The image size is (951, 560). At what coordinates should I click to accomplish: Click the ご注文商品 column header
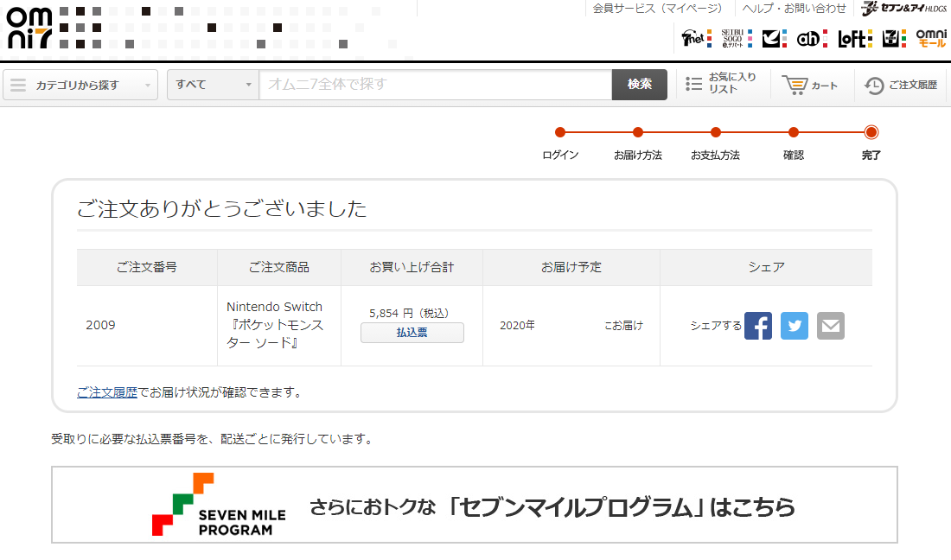click(x=279, y=267)
